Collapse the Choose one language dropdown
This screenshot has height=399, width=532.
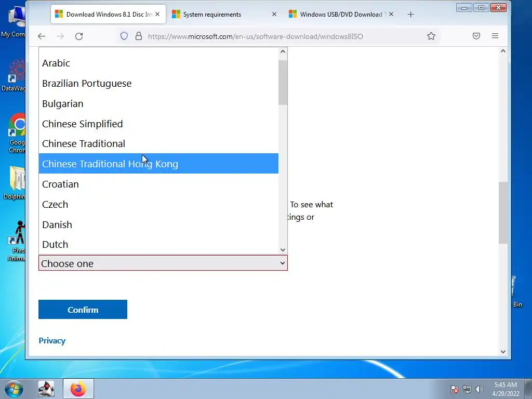163,263
